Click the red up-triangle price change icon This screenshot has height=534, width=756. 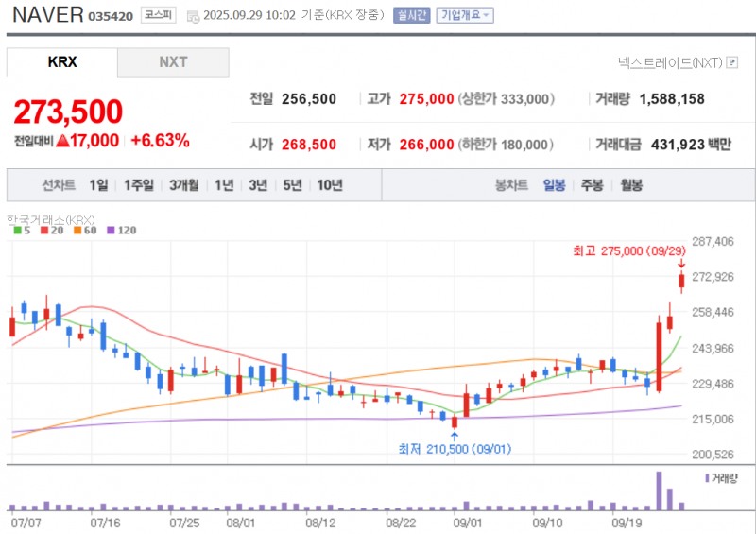[63, 141]
